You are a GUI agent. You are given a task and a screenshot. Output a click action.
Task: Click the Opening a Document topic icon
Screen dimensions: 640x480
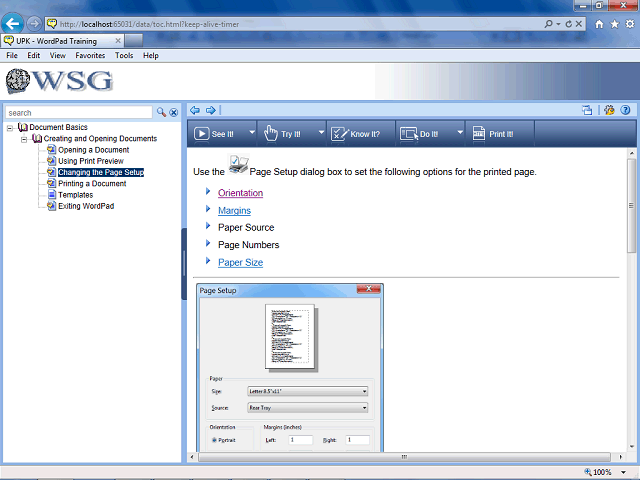pyautogui.click(x=51, y=149)
